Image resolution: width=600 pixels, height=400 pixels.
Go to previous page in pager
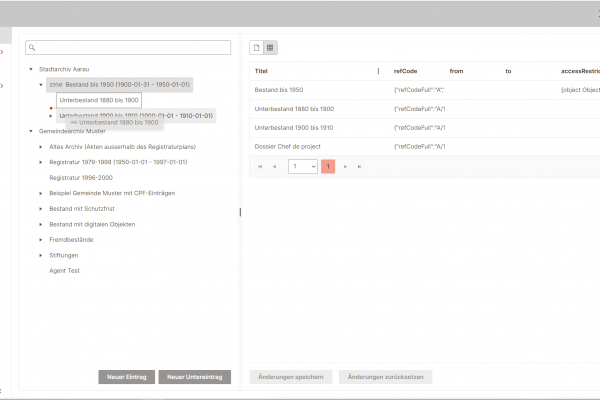tap(275, 166)
